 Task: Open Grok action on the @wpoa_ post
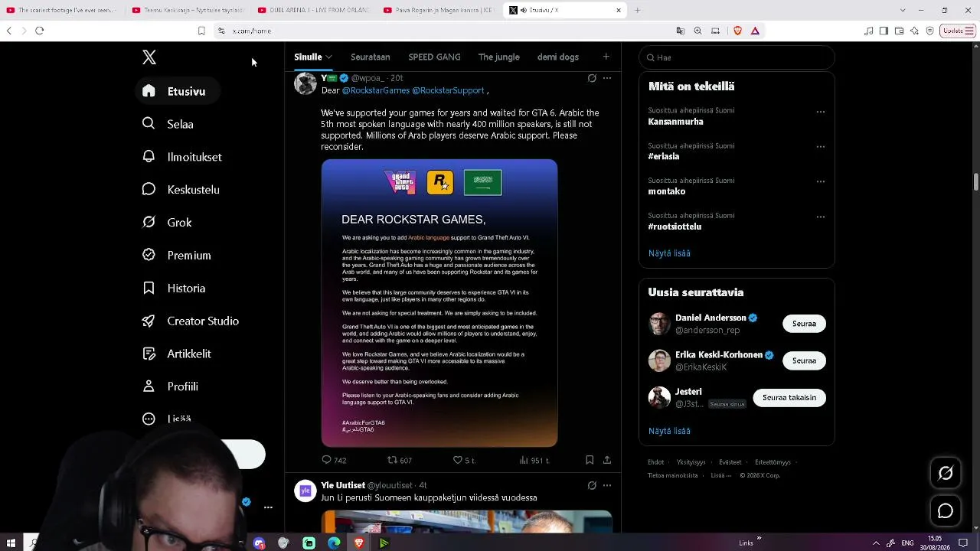592,78
